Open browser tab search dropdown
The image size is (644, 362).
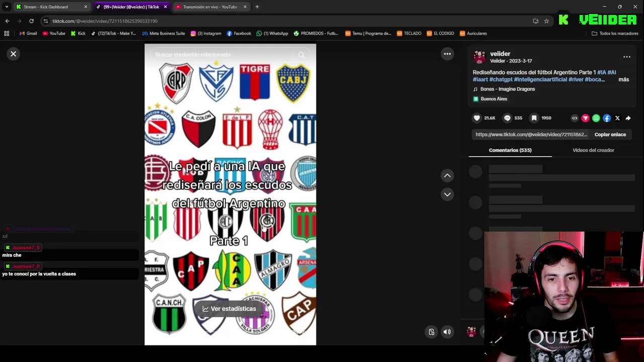(7, 7)
